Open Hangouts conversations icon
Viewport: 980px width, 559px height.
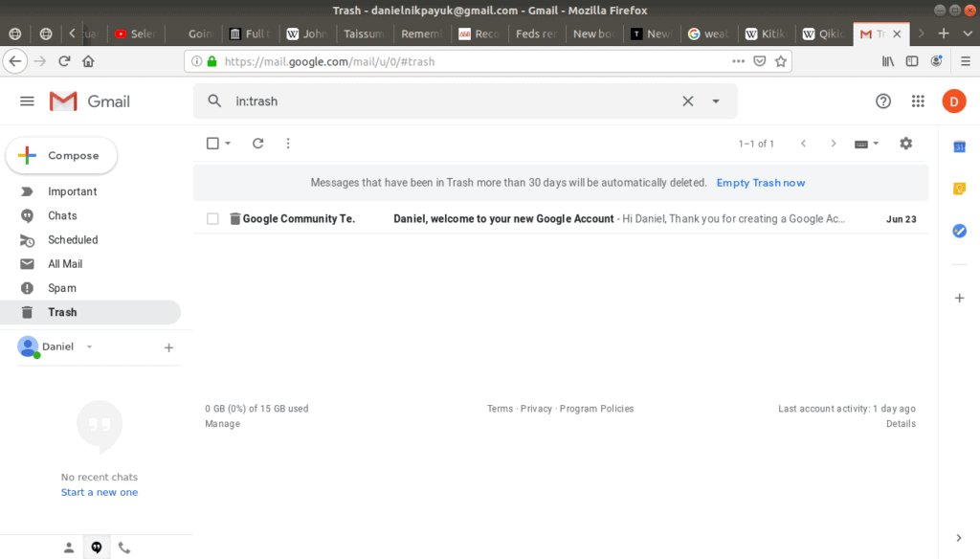pos(97,548)
